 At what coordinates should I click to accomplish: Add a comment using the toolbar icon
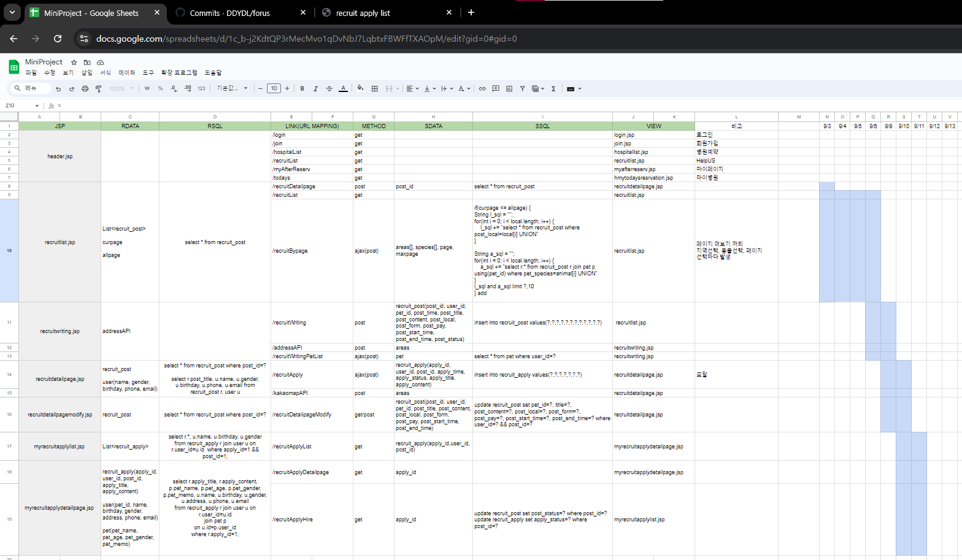(x=496, y=89)
